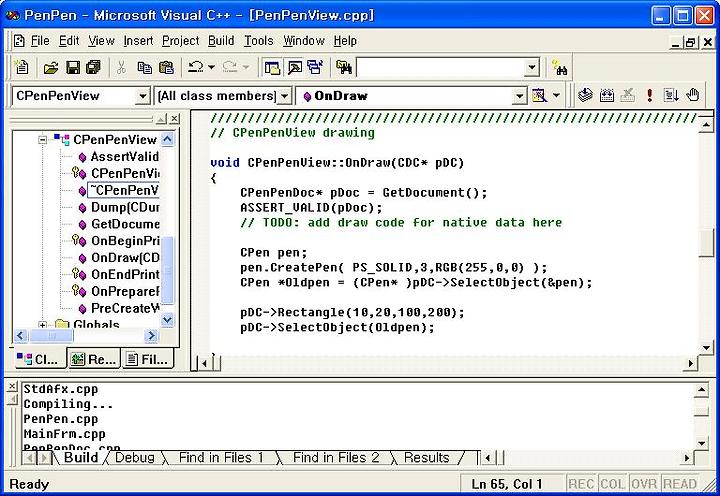Click the Cut scissors icon
Viewport: 720px width, 496px height.
[x=121, y=68]
